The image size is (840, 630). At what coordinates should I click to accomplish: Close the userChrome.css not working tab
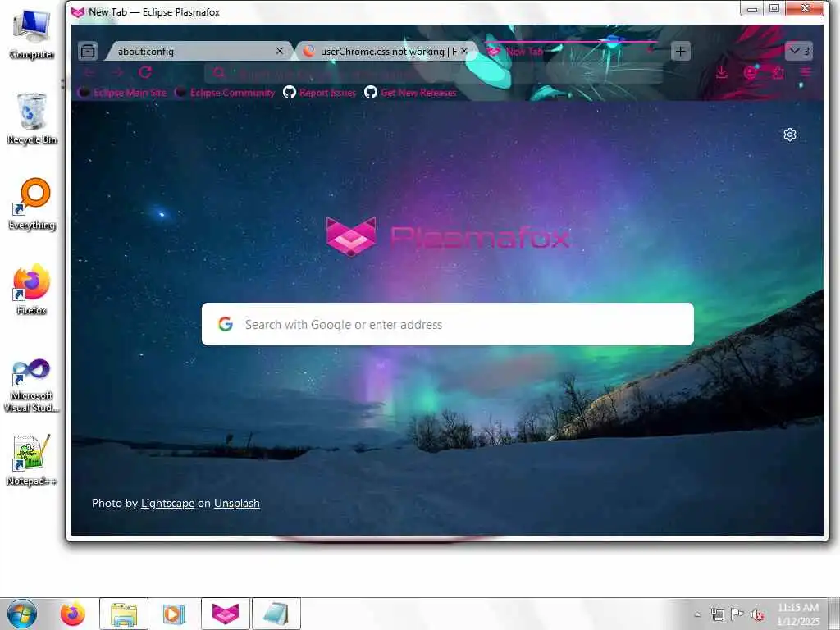[464, 51]
